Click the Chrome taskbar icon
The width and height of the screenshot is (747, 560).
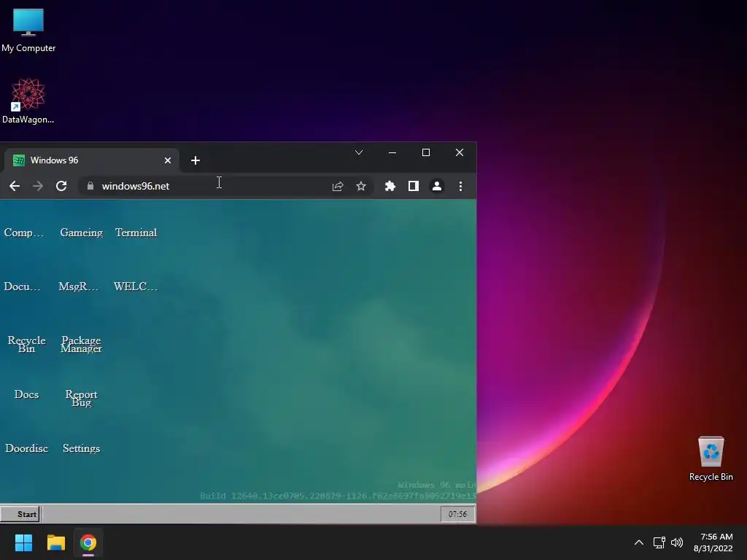[x=88, y=542]
